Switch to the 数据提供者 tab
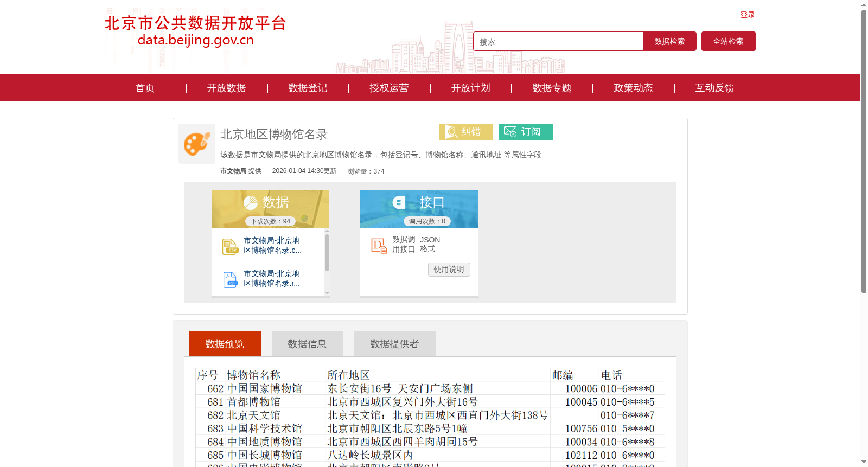Viewport: 868px width, 467px height. point(395,344)
